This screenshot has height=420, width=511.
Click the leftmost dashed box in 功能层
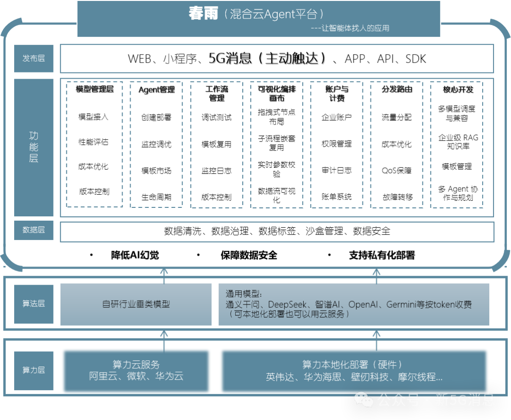point(94,144)
